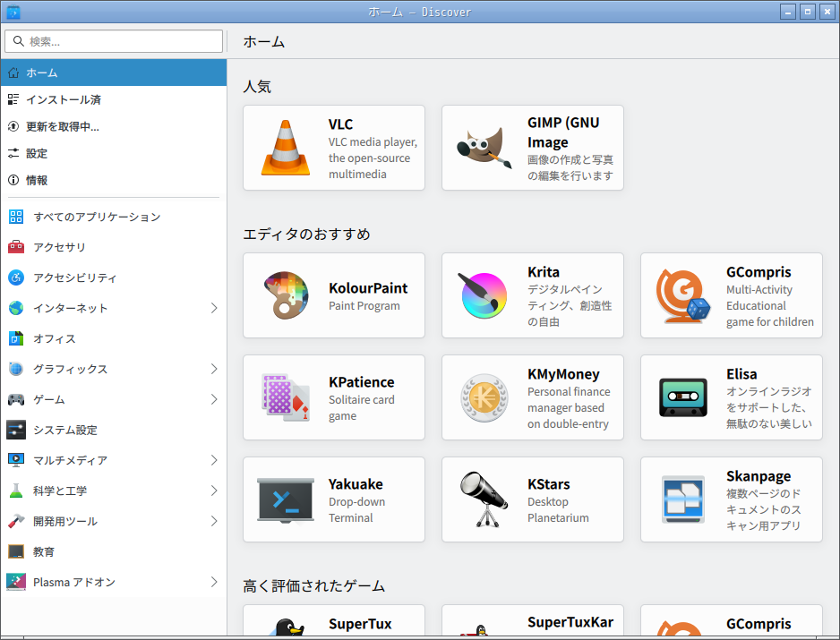Click the accessibility icon for アクセシビリティ
The height and width of the screenshot is (640, 840).
pos(16,277)
